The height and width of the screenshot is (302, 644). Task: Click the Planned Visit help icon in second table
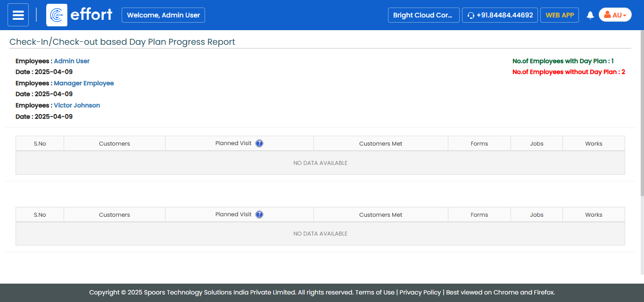coord(259,214)
